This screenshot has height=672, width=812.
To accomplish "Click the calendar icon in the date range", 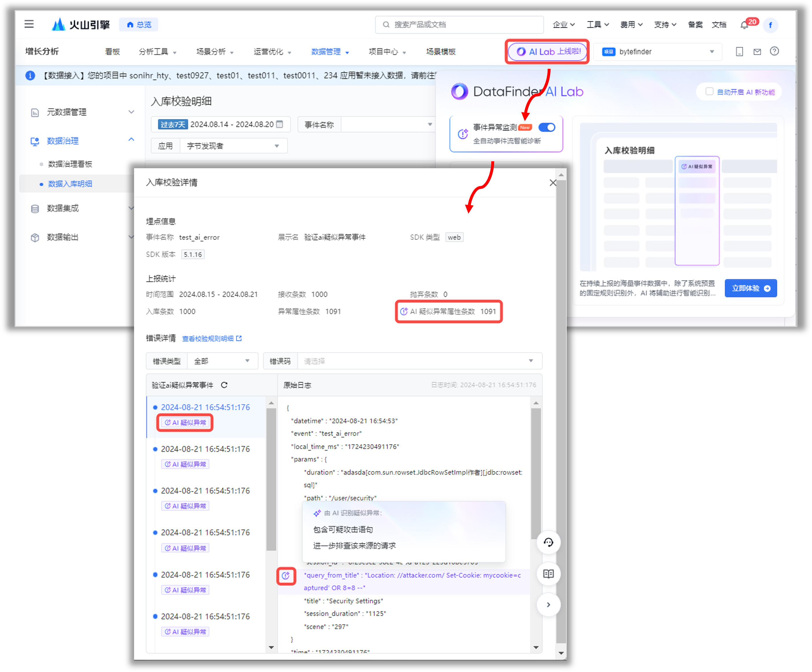I will click(x=280, y=124).
